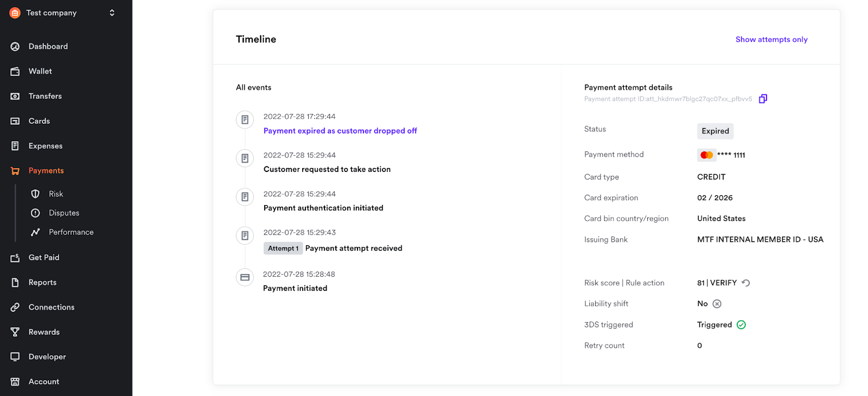Click the Attempt 1 badge
The image size is (868, 396).
[283, 248]
